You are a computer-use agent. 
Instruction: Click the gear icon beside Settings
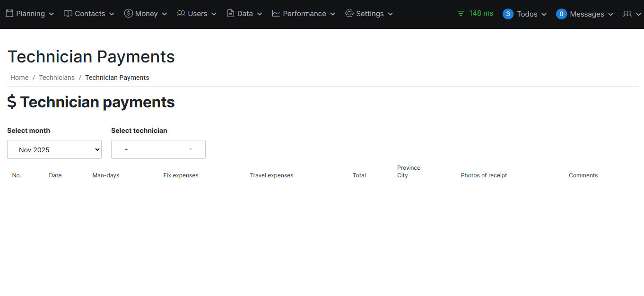click(349, 14)
